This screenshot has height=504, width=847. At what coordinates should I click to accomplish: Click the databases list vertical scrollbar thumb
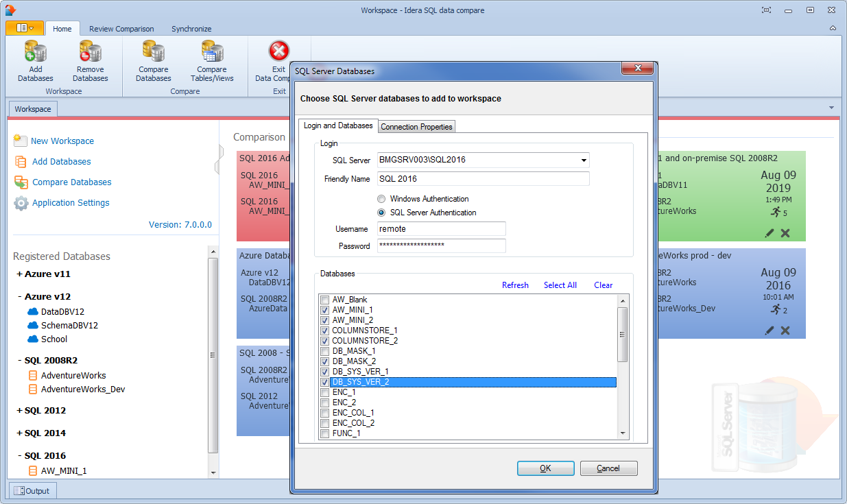(x=623, y=334)
